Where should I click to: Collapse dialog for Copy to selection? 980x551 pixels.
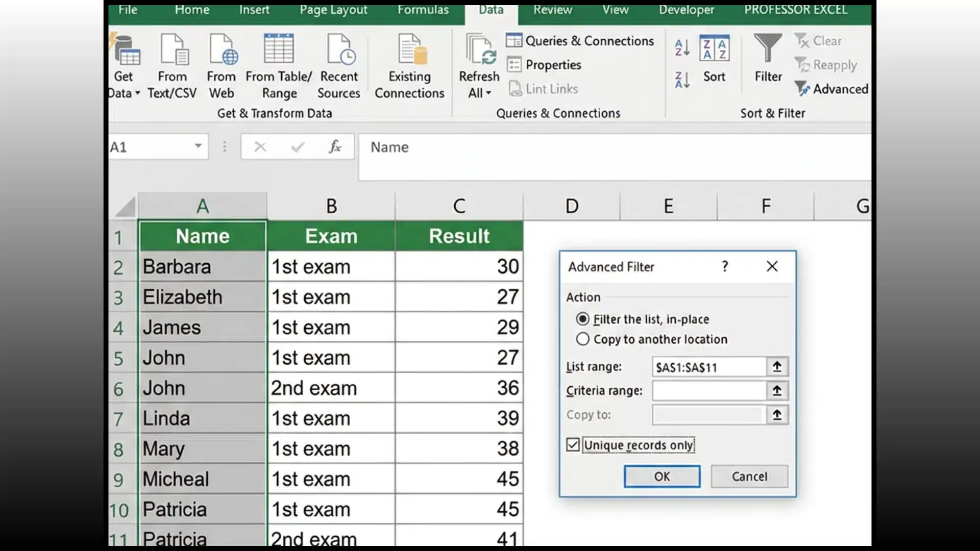pyautogui.click(x=777, y=415)
